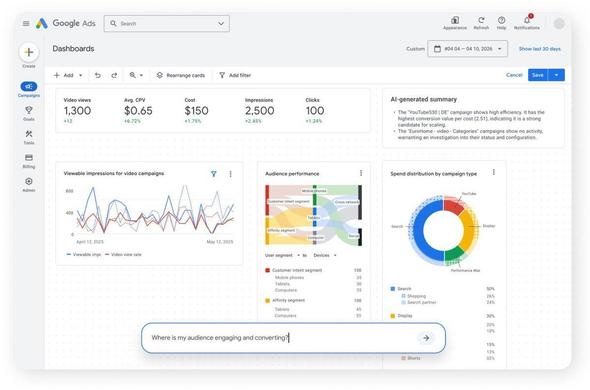Viewport: 590px width, 390px height.
Task: Click Viewable impr. legend entry
Action: click(x=84, y=254)
